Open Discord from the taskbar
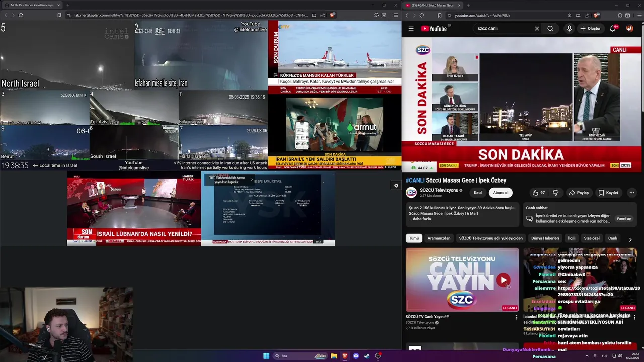 (x=356, y=356)
